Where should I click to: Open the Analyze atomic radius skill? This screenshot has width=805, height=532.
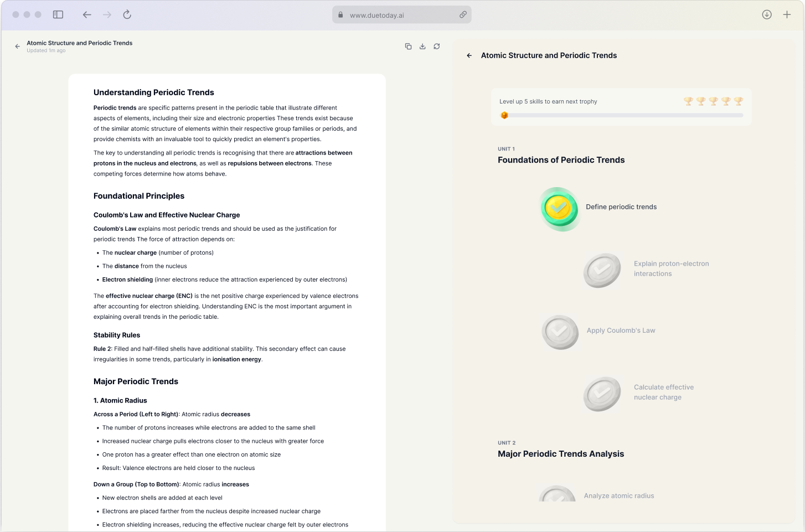558,494
